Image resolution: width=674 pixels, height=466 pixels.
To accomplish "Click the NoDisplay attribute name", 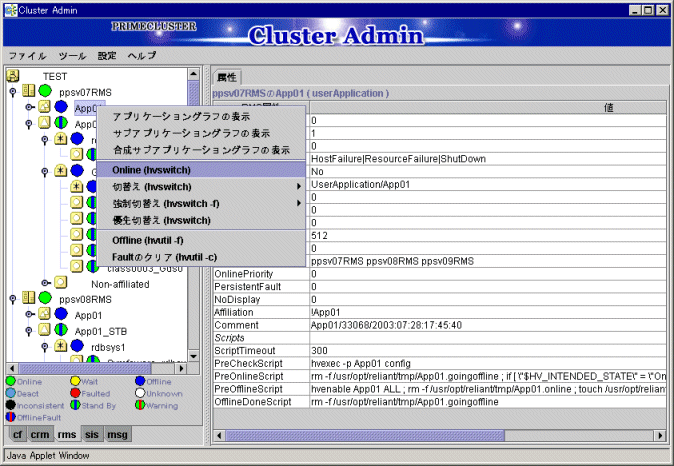I will (237, 299).
